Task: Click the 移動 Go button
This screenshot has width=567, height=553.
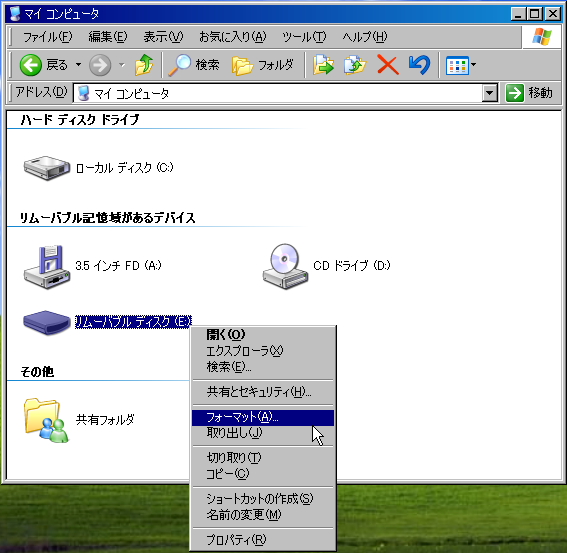Action: pyautogui.click(x=529, y=93)
